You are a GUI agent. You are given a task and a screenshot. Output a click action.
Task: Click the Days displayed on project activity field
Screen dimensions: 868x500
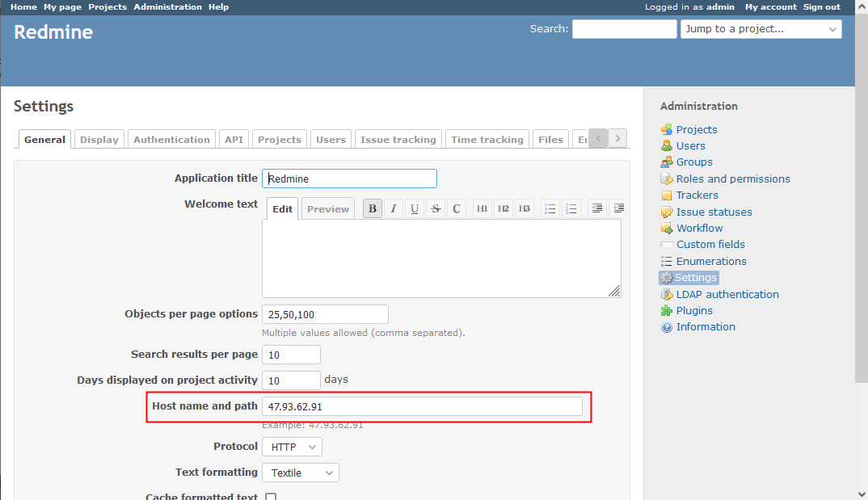291,380
